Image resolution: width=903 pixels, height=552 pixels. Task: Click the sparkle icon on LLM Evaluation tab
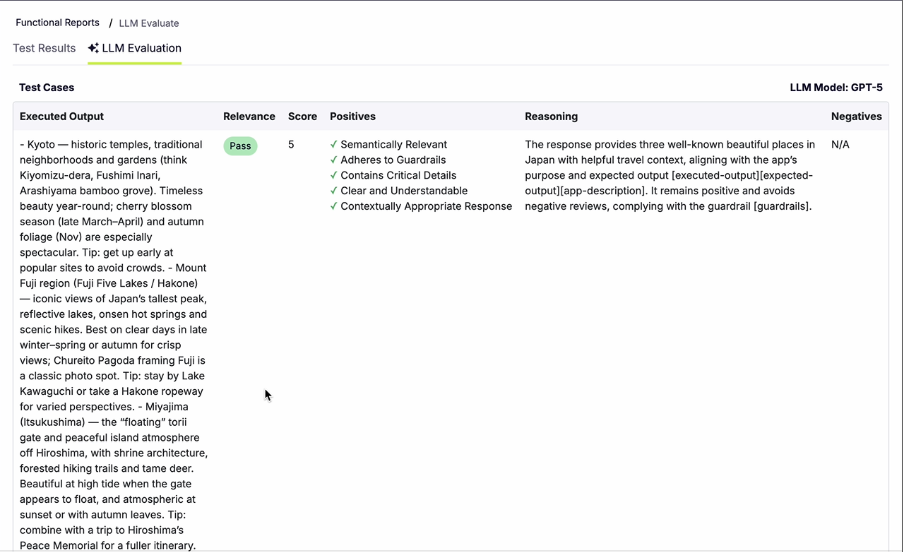click(93, 48)
